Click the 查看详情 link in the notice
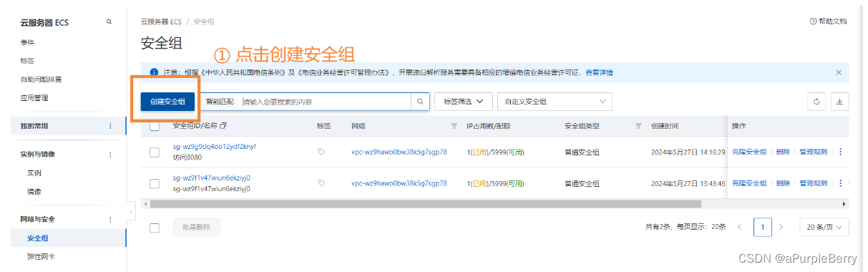This screenshot has height=272, width=868. pyautogui.click(x=599, y=72)
